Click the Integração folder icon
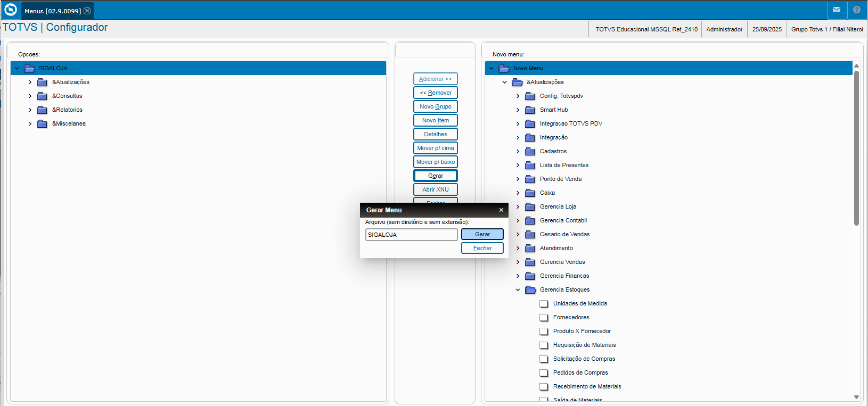This screenshot has height=406, width=868. tap(530, 137)
